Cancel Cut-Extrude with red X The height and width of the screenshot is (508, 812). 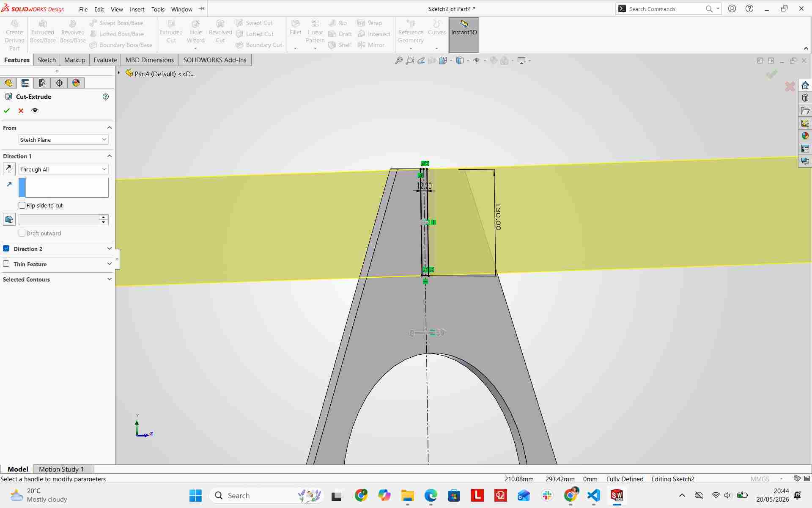click(x=21, y=110)
